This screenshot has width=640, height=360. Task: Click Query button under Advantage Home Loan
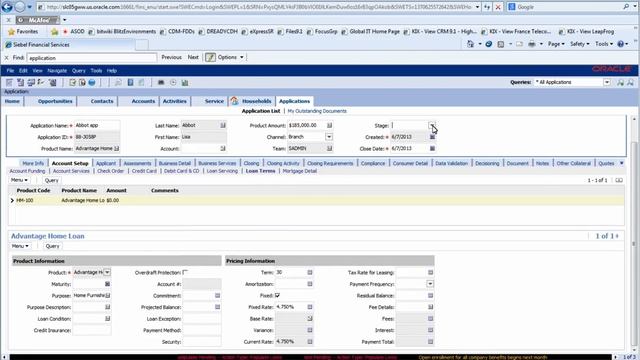52,246
